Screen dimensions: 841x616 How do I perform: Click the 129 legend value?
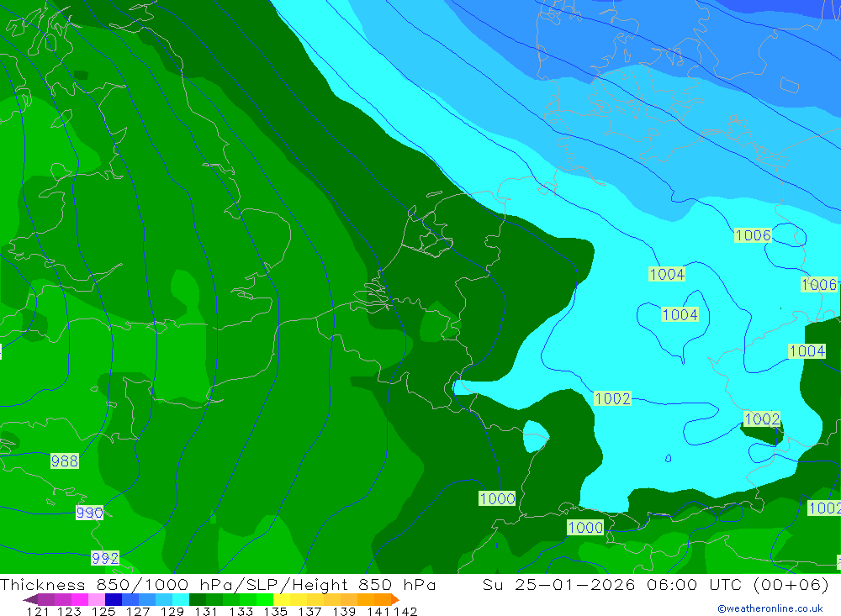(172, 612)
